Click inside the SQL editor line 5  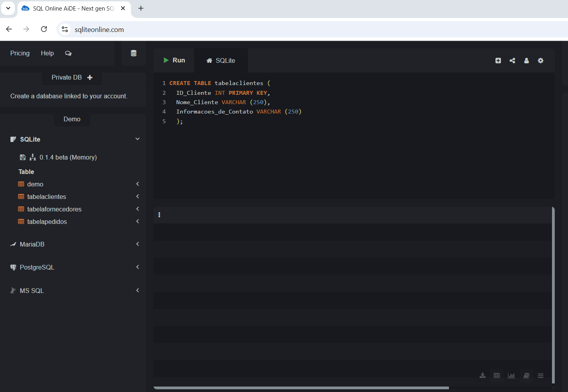180,121
